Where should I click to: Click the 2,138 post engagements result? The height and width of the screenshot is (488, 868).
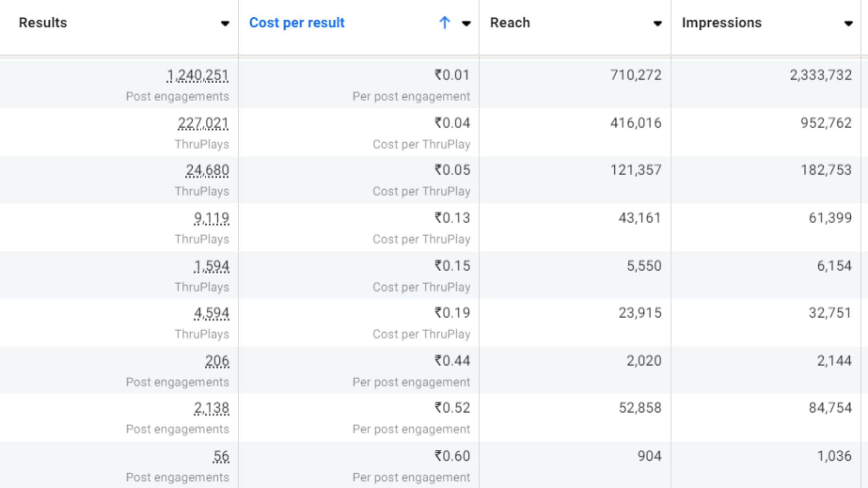tap(211, 408)
